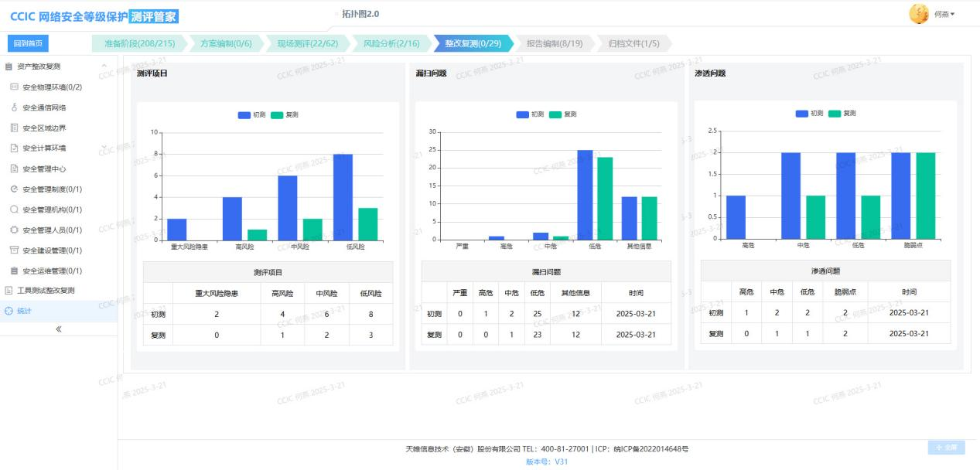Click the 安全计算环境 sidebar icon
Image resolution: width=980 pixels, height=470 pixels.
point(14,148)
